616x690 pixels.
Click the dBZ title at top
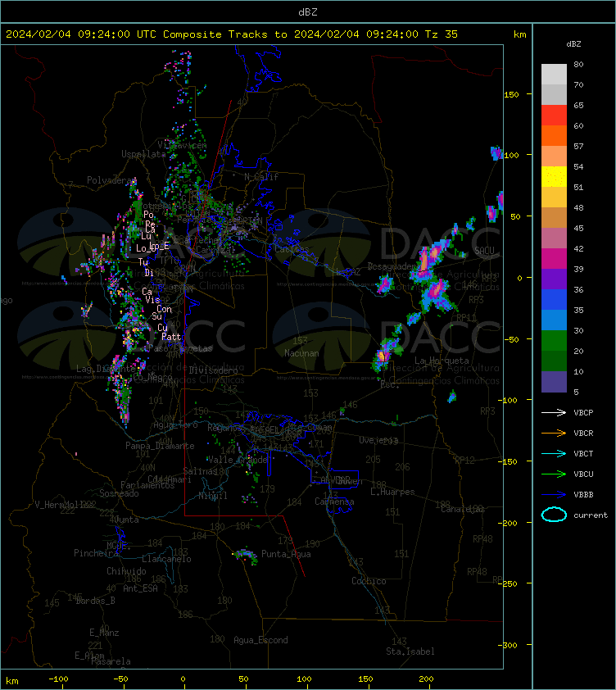pyautogui.click(x=307, y=12)
